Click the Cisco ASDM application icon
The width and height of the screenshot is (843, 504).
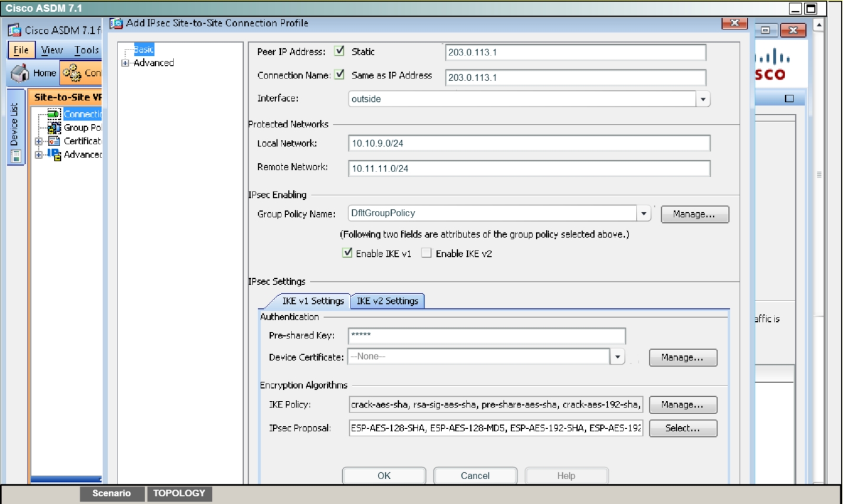click(14, 30)
